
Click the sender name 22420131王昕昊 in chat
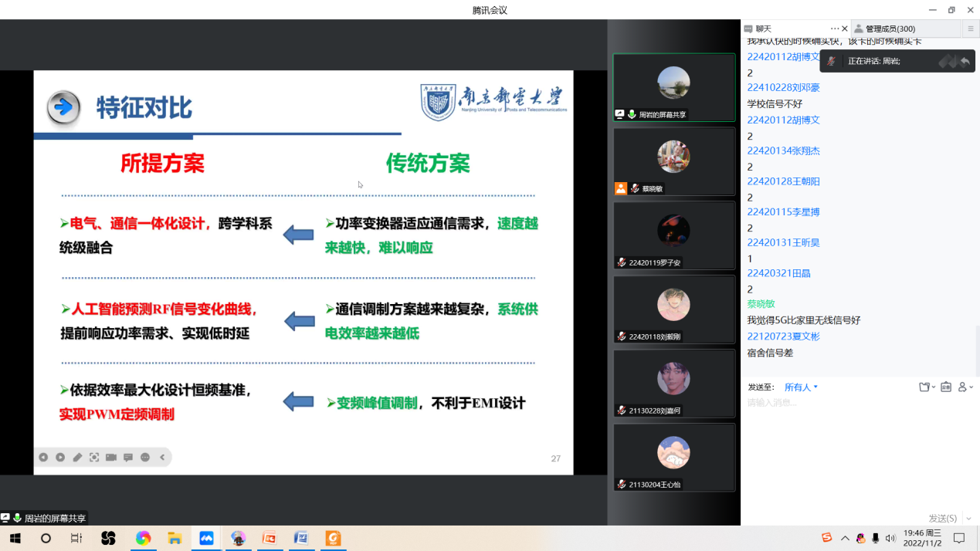click(x=783, y=242)
